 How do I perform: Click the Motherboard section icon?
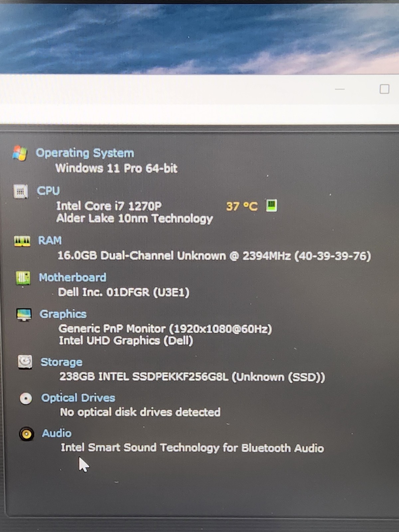[x=23, y=278]
